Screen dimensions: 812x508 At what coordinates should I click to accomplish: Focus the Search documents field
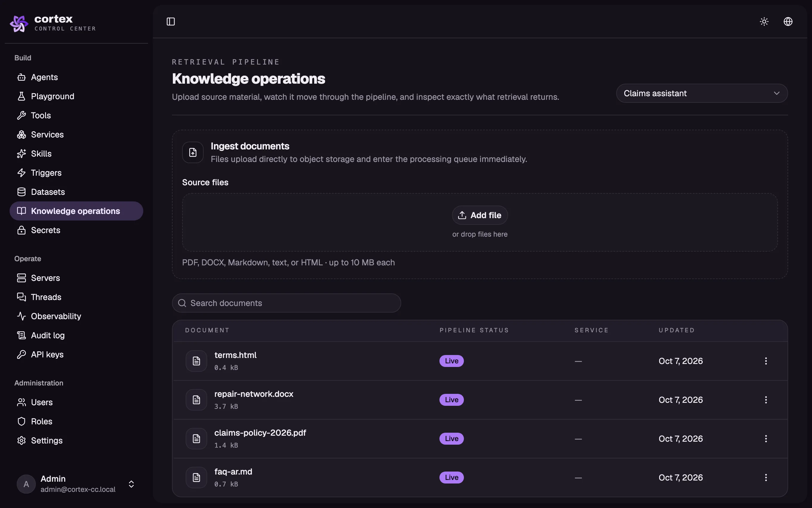[286, 303]
